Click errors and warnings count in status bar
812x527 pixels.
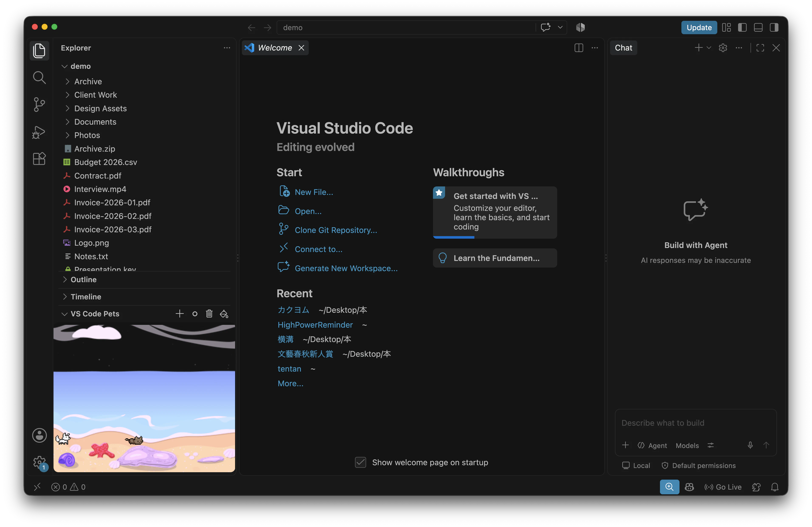pos(68,487)
